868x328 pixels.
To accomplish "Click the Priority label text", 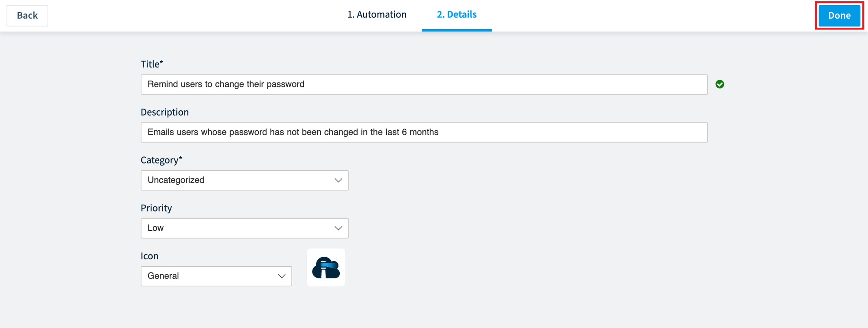I will (156, 208).
